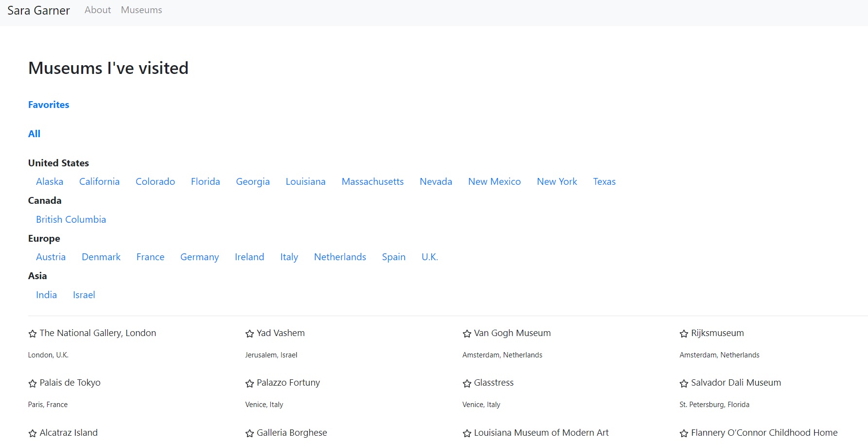Mark Palais de Tokyo with its star
The height and width of the screenshot is (444, 868).
pos(33,383)
